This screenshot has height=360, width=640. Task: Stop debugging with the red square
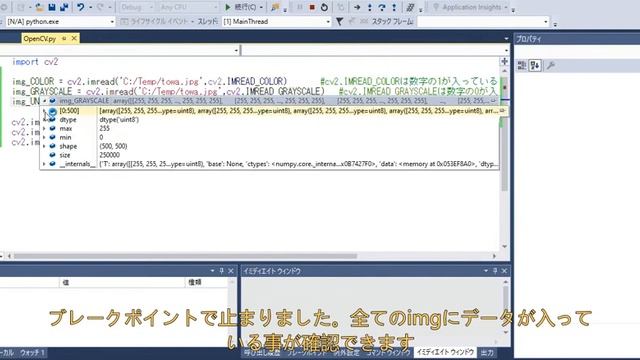click(x=312, y=7)
